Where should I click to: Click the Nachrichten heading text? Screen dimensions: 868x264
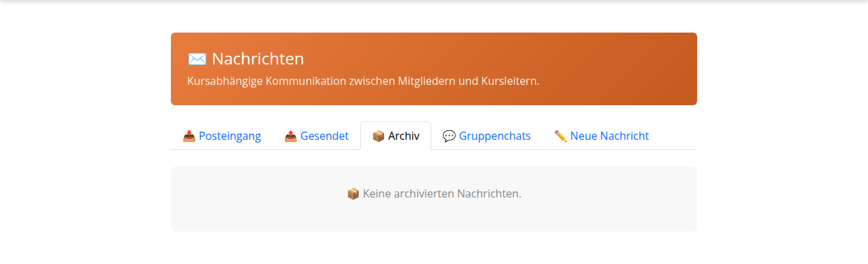point(258,58)
